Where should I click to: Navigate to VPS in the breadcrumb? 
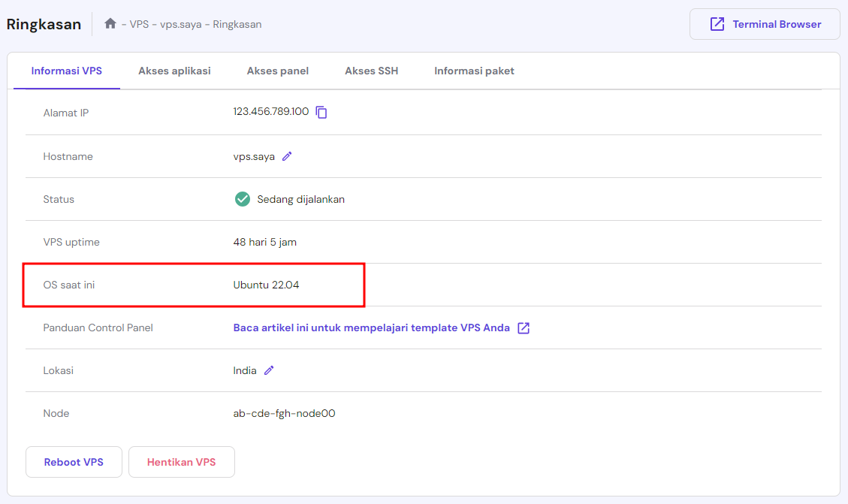coord(140,24)
